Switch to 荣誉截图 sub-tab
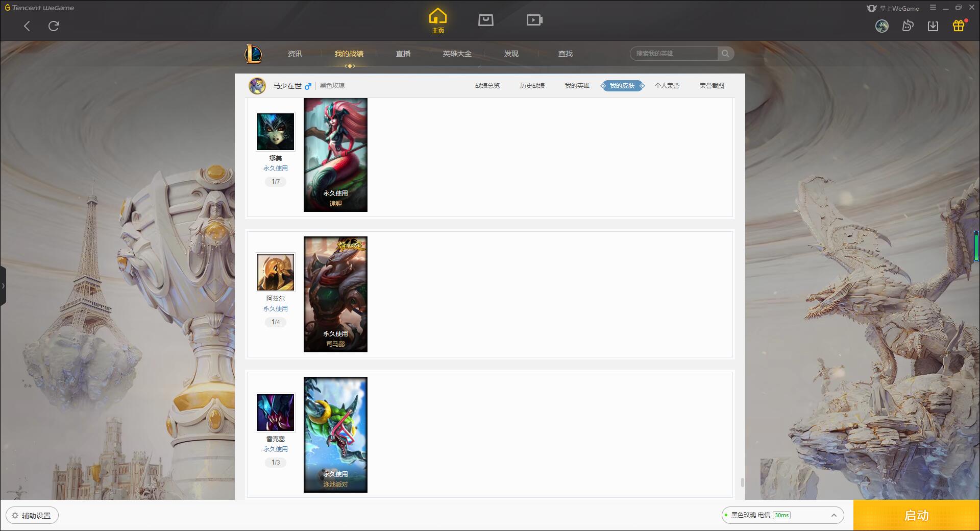The width and height of the screenshot is (980, 531). click(x=712, y=86)
